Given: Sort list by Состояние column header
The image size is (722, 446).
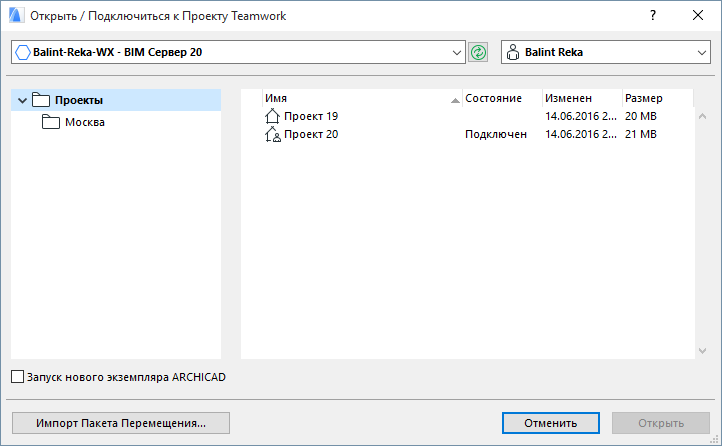Looking at the screenshot, I should [x=502, y=98].
